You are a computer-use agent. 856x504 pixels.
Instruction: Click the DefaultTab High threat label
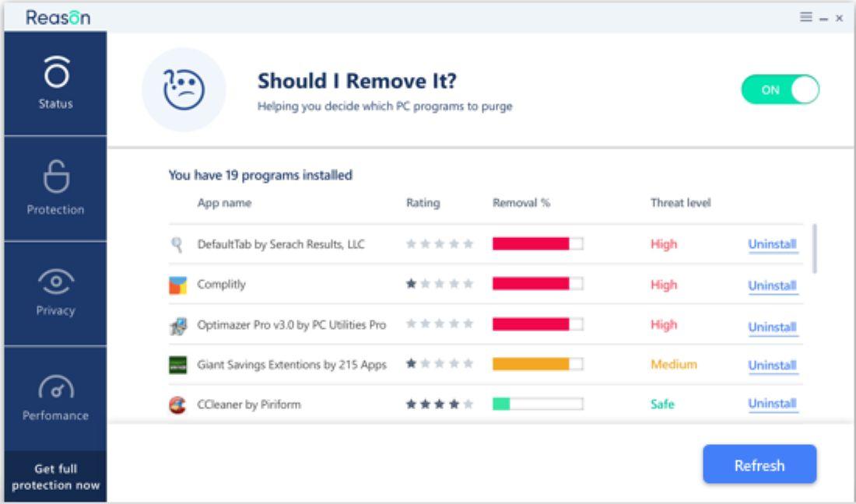click(664, 244)
